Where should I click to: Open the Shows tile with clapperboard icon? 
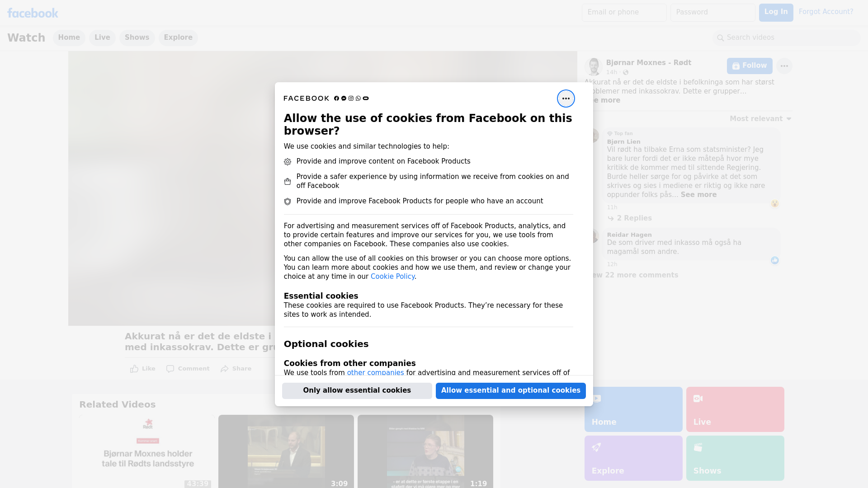pyautogui.click(x=735, y=458)
